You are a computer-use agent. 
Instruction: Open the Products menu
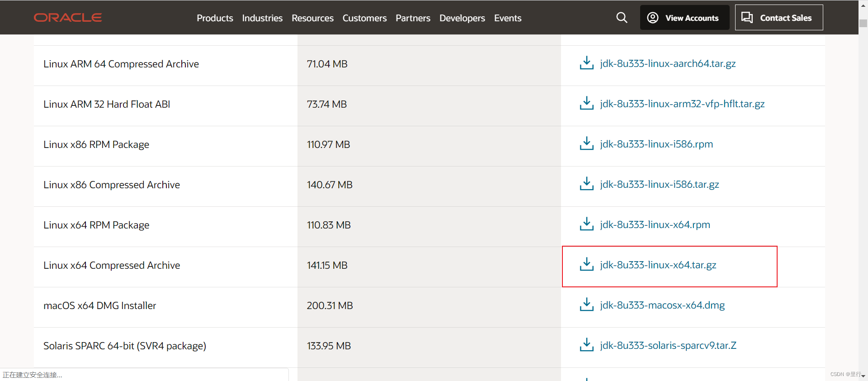[215, 18]
